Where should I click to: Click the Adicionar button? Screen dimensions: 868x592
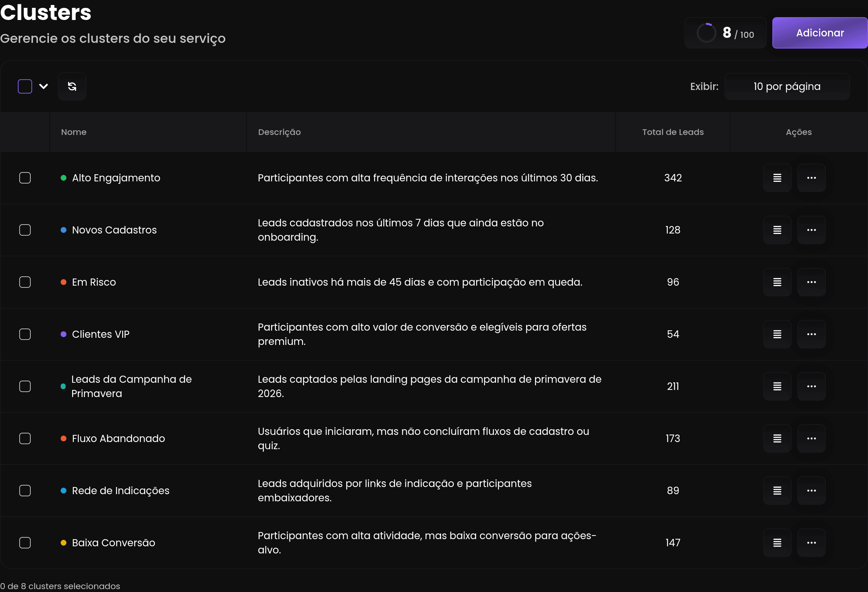(820, 33)
